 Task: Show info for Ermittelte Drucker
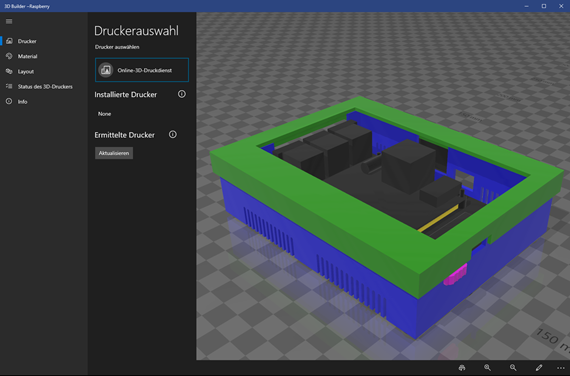173,135
